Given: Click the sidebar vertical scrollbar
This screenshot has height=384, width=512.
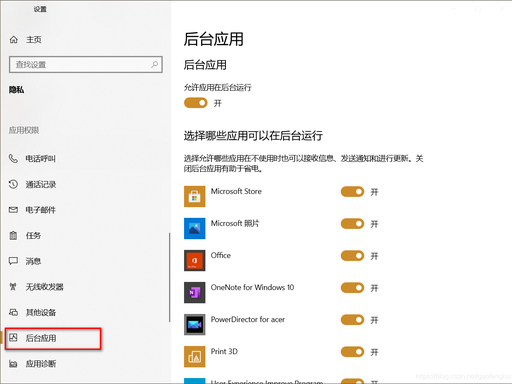Looking at the screenshot, I should pyautogui.click(x=169, y=277).
